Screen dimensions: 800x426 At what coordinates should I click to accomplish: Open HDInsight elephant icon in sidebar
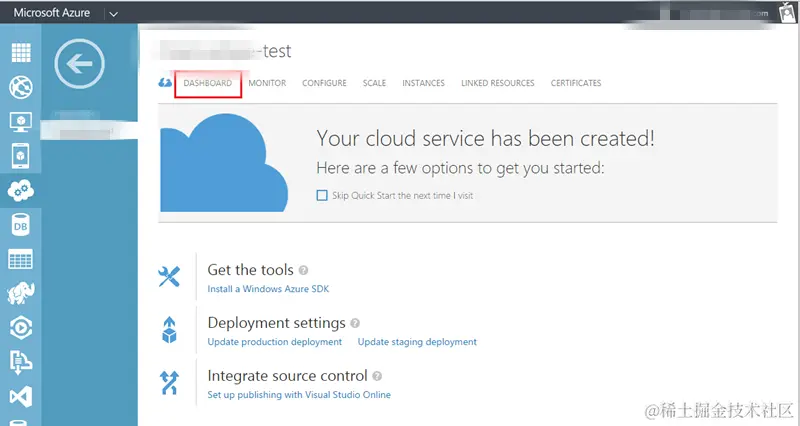(x=21, y=293)
